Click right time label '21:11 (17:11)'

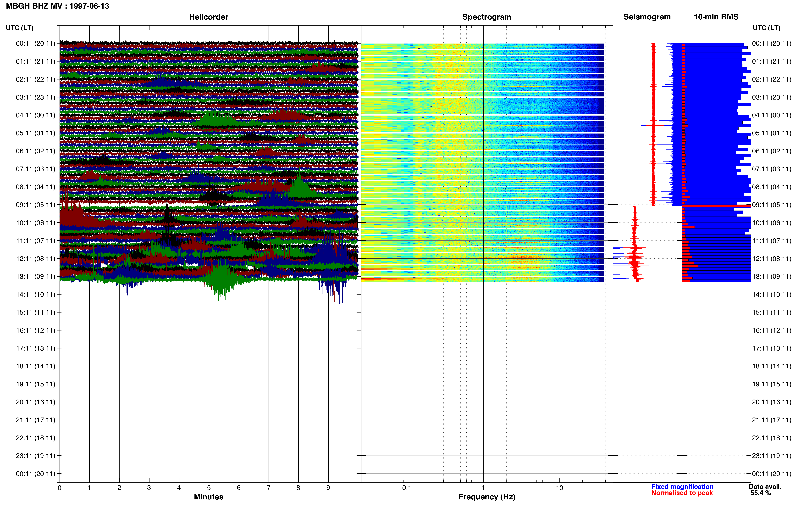pyautogui.click(x=772, y=420)
